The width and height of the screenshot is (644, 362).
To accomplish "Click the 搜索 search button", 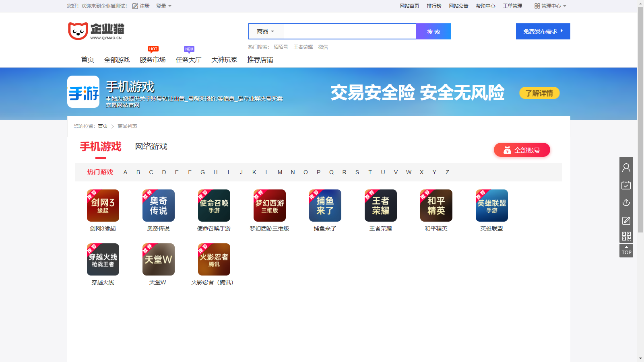I will pos(433,31).
